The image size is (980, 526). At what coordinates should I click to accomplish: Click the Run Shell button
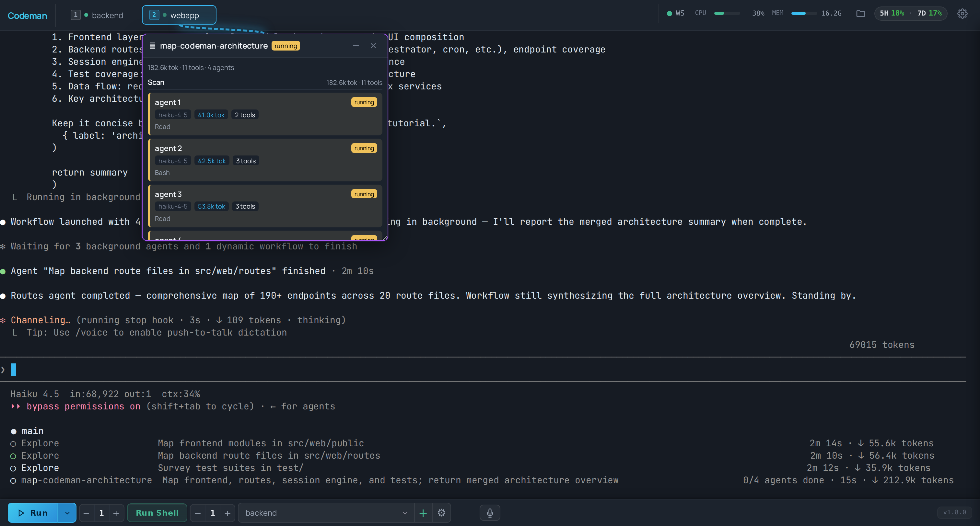point(157,513)
